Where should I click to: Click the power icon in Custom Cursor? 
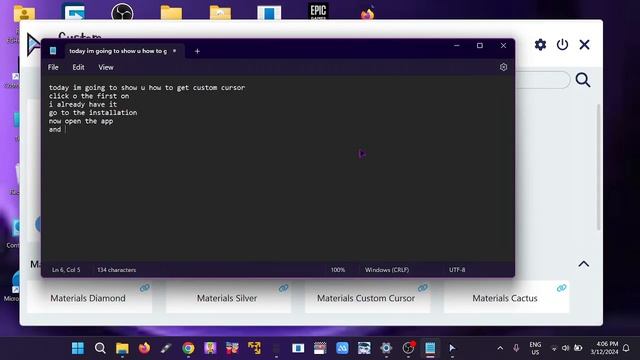click(x=562, y=44)
